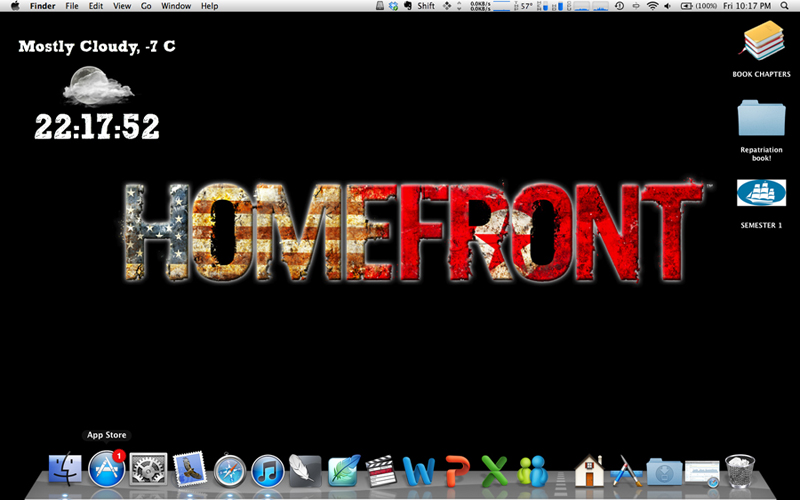Open the Mail app with hawk stamp
The height and width of the screenshot is (500, 800).
coord(189,469)
